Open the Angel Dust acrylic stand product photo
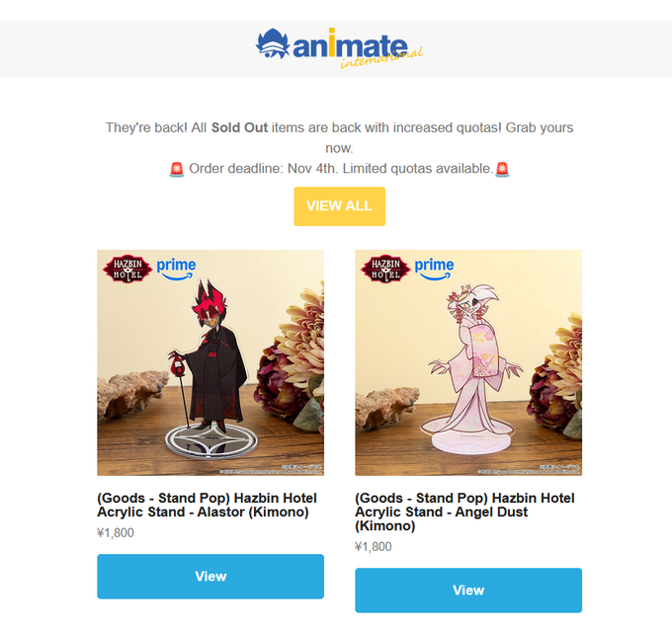This screenshot has width=672, height=630. (x=468, y=362)
